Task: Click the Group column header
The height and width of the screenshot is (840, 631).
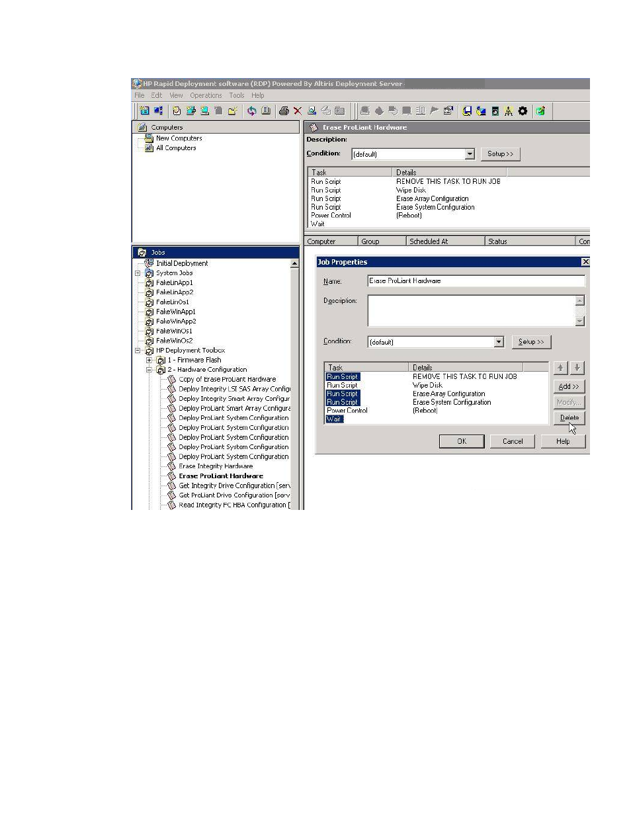Action: click(382, 241)
